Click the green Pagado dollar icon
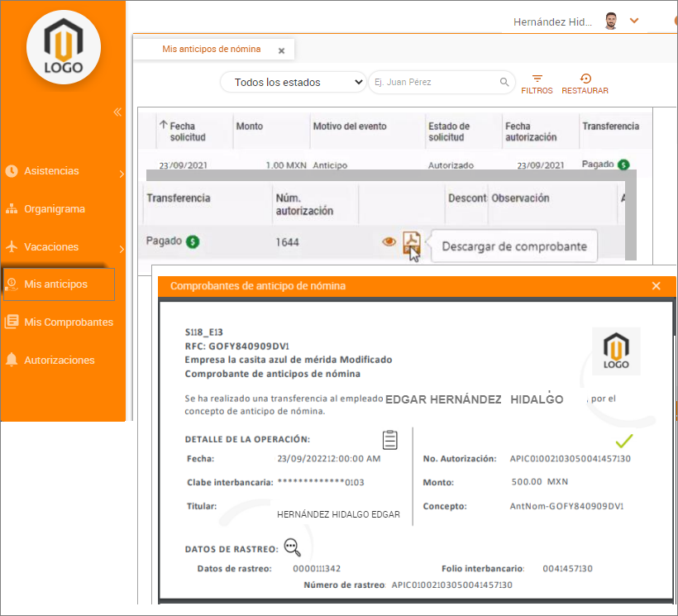 click(193, 242)
